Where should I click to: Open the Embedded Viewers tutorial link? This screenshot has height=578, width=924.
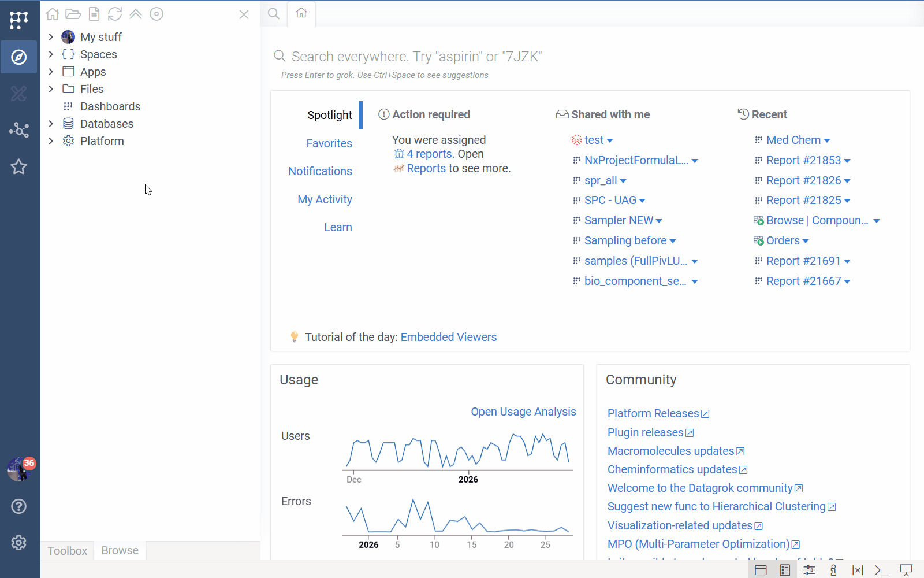[449, 337]
